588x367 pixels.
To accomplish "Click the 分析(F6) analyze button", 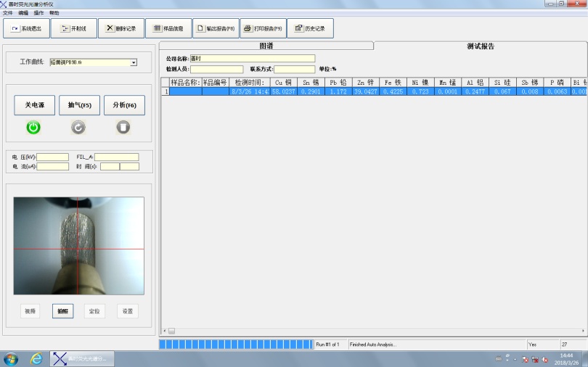I will (x=125, y=105).
